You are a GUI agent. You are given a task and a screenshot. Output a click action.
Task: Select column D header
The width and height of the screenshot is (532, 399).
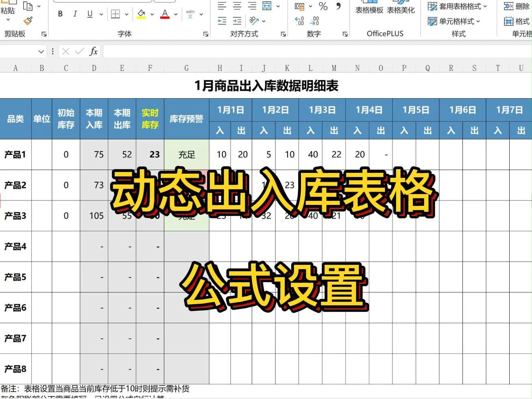94,68
